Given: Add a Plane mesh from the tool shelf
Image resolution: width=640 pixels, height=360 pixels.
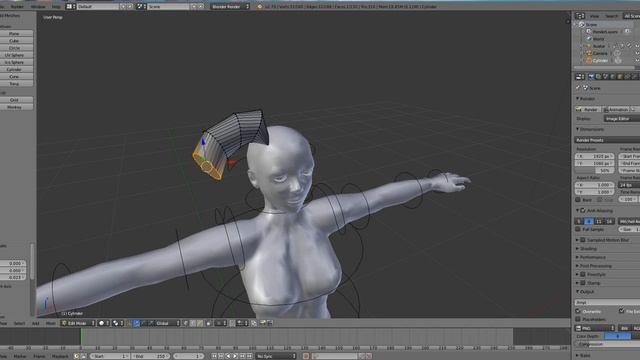Looking at the screenshot, I should tap(14, 33).
